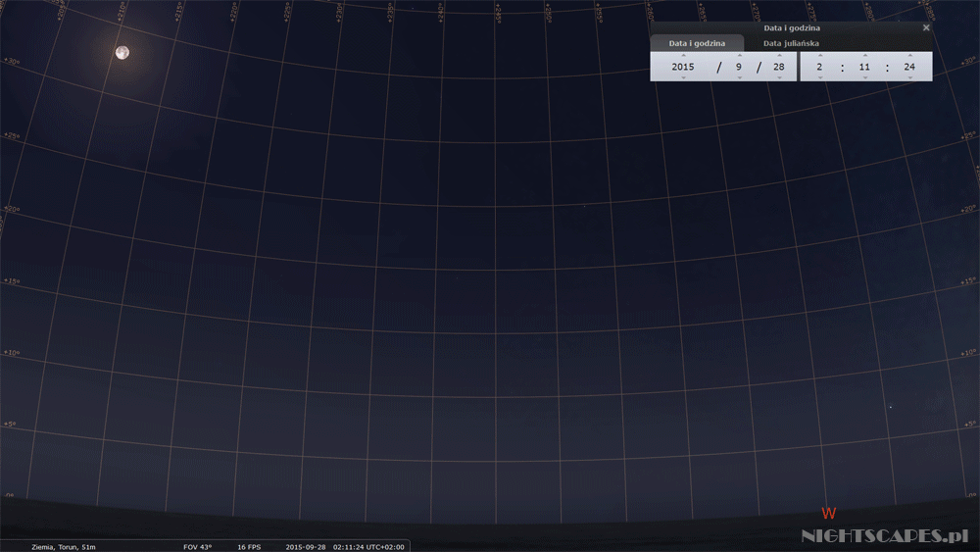Raise the day value above 28
980x552 pixels.
[x=779, y=55]
